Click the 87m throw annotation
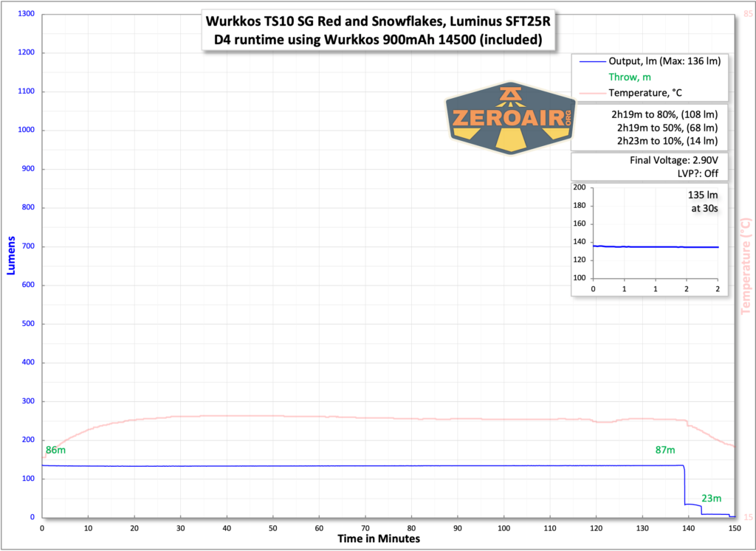This screenshot has width=756, height=551. click(664, 449)
